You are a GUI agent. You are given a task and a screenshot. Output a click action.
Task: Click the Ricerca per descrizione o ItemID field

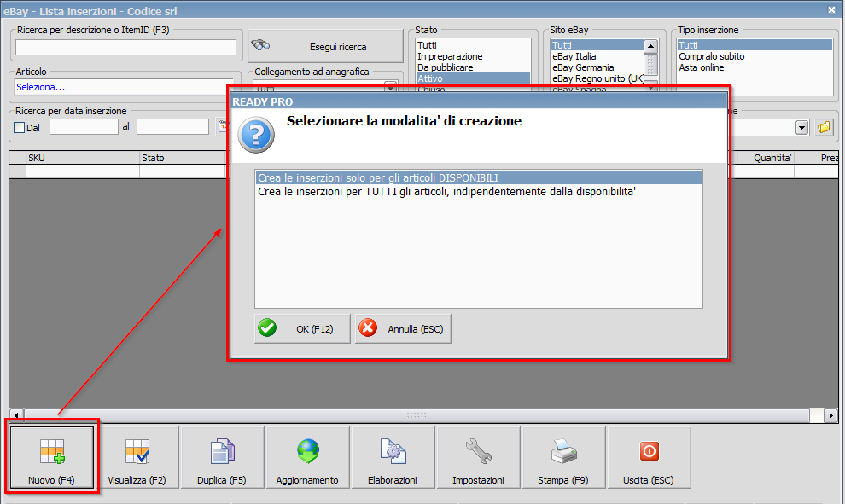[x=125, y=48]
